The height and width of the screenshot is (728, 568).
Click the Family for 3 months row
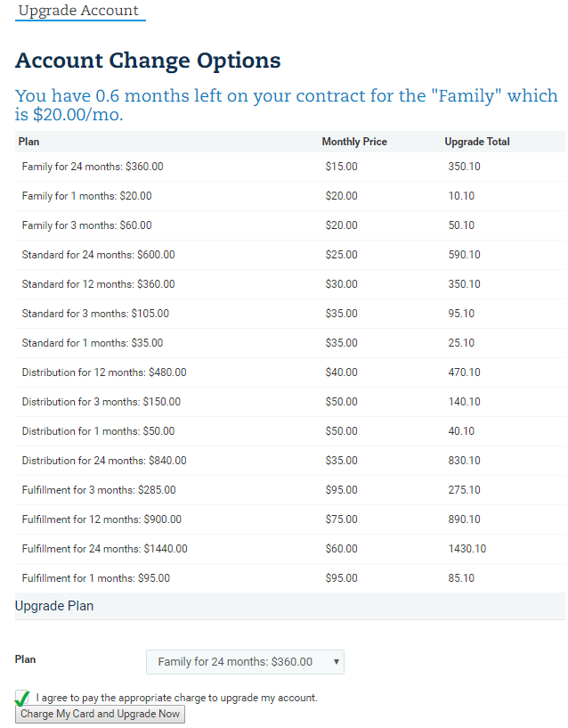(x=86, y=225)
